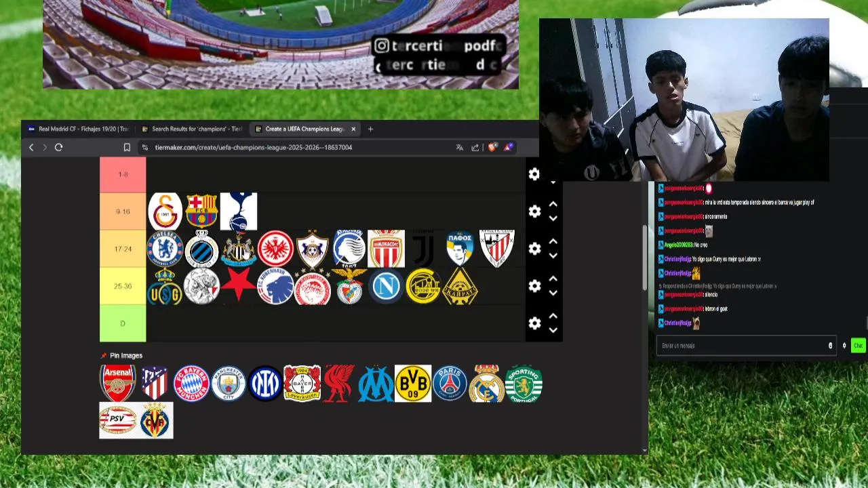Click the PSV logo
The height and width of the screenshot is (488, 868).
tap(117, 420)
